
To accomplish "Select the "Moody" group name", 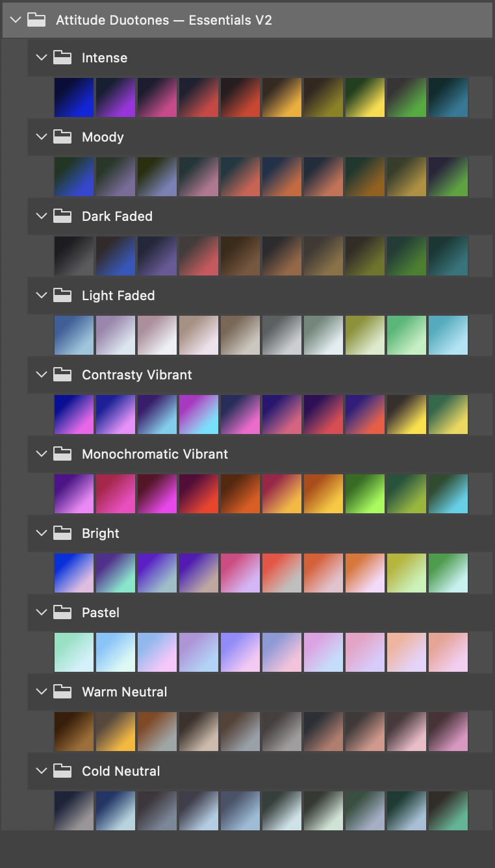I will click(103, 137).
